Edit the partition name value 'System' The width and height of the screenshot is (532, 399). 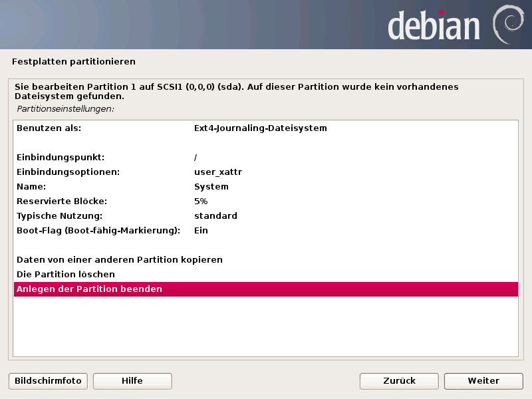pyautogui.click(x=211, y=187)
